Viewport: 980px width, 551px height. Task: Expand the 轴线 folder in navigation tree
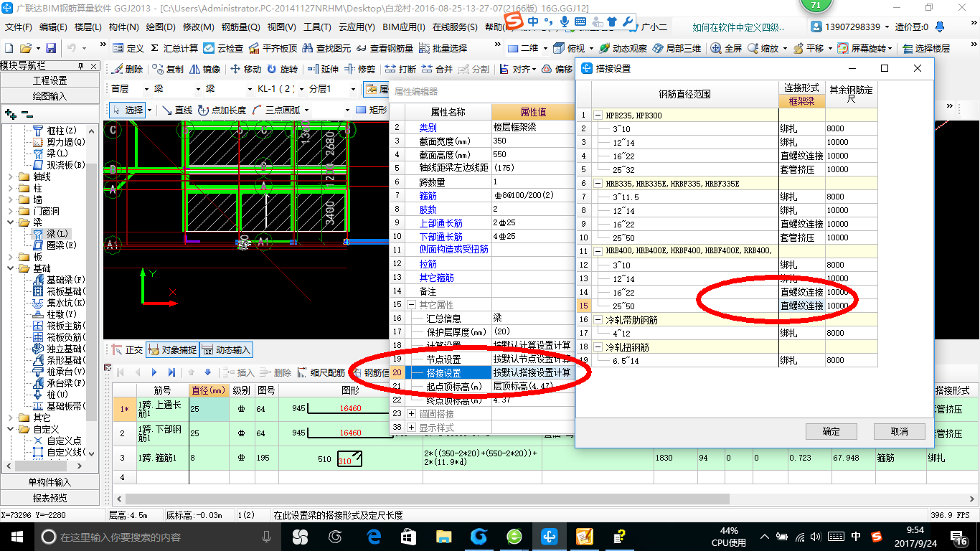(10, 176)
